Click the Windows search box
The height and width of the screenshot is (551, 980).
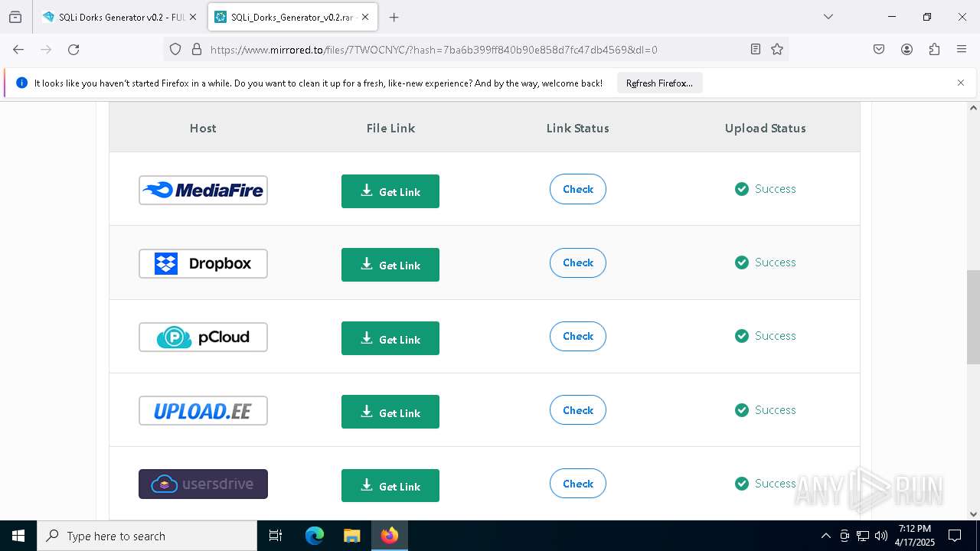click(147, 536)
